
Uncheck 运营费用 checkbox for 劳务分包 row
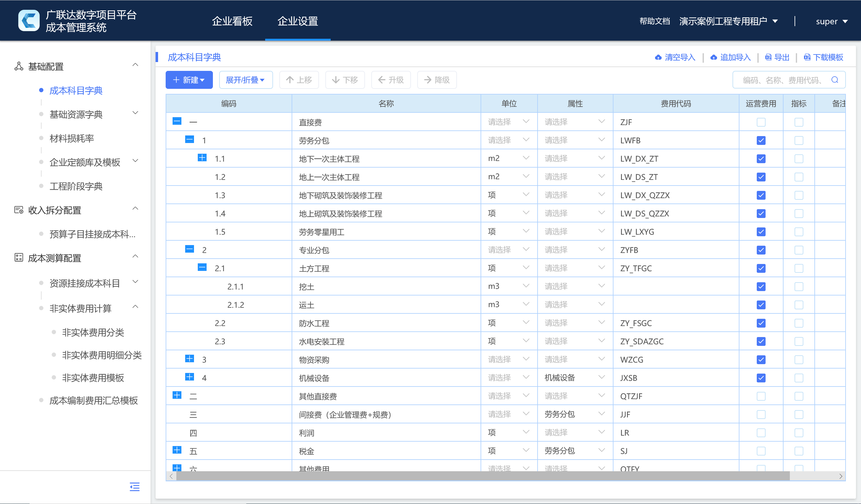coord(761,140)
